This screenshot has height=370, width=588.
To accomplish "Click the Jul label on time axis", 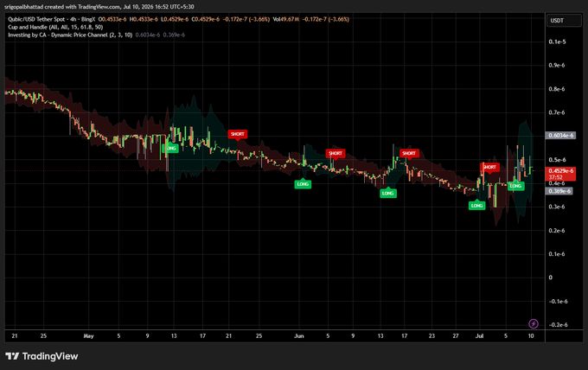I will point(479,336).
